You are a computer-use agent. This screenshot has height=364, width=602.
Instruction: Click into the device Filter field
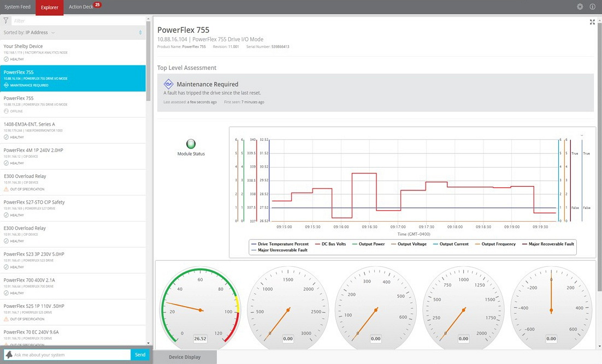click(78, 21)
